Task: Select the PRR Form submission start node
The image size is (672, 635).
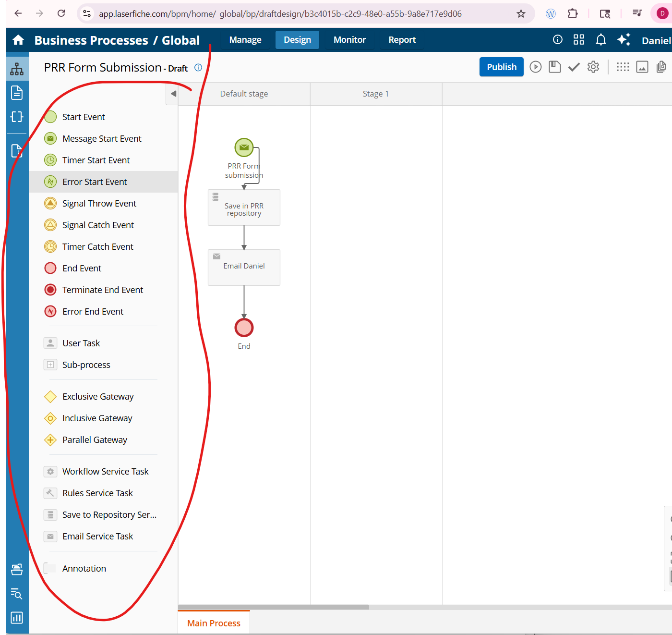Action: 244,147
